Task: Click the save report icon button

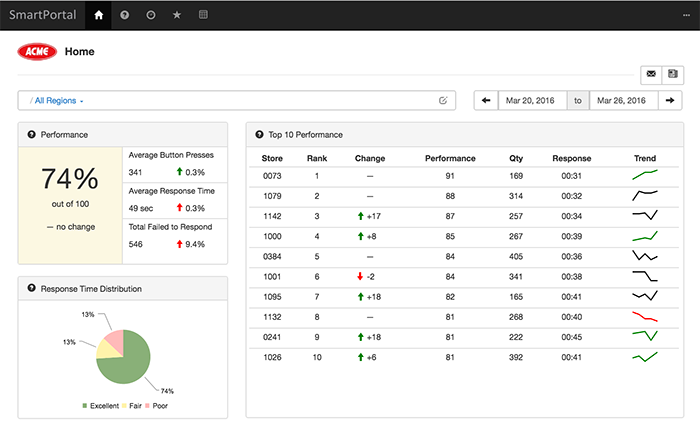Action: coord(673,74)
